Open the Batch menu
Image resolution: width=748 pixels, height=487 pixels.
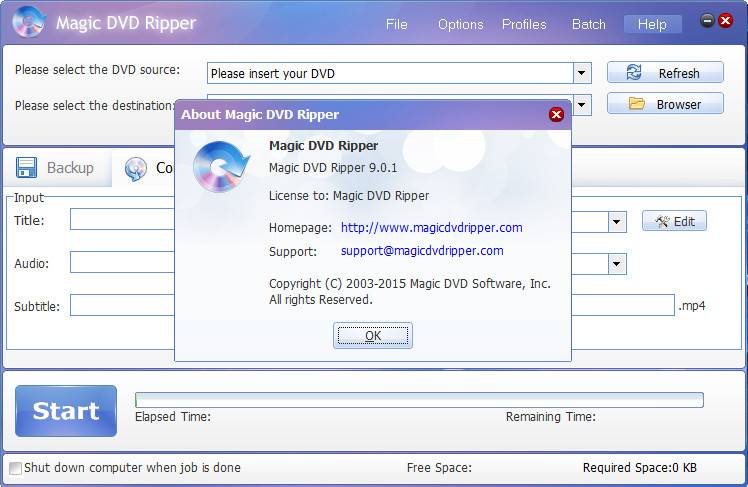pos(588,24)
